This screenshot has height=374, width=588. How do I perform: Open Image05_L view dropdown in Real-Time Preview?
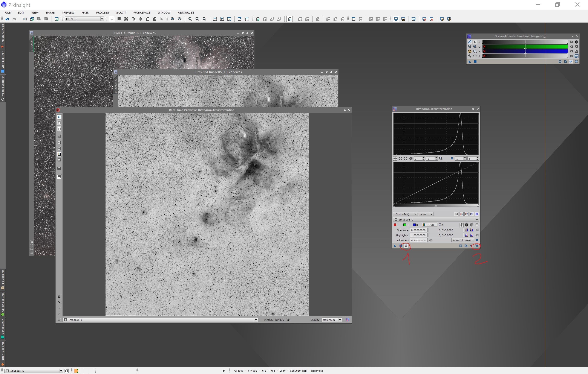tap(160, 320)
